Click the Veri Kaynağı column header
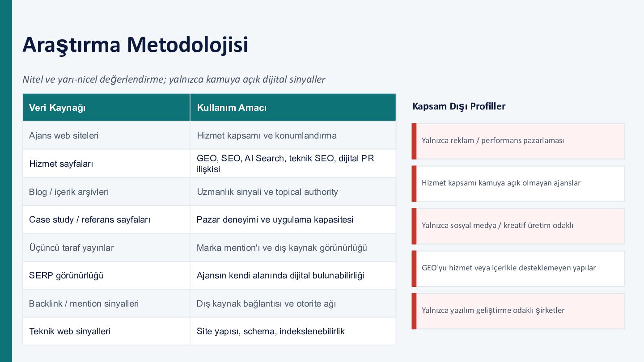This screenshot has height=362, width=644. tap(106, 107)
